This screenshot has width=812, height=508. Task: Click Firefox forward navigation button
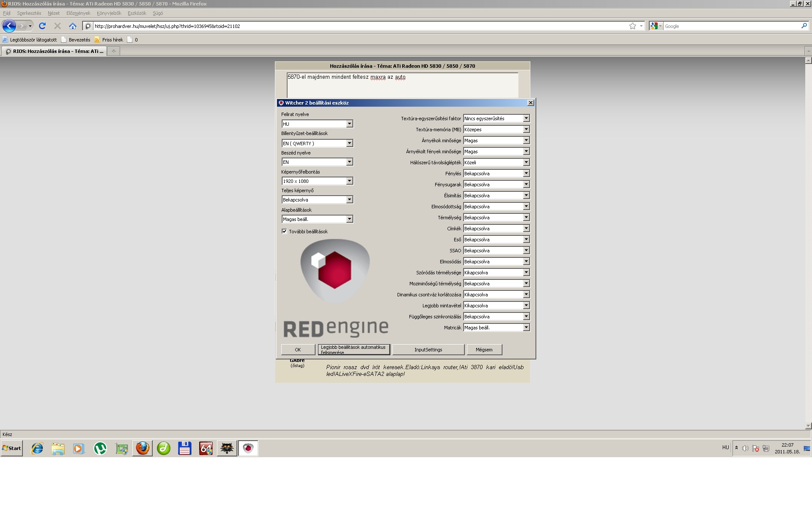point(22,26)
